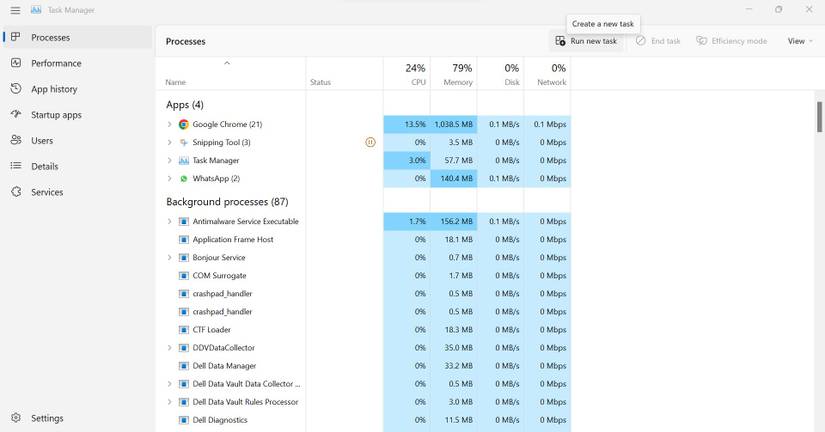
Task: Expand the Antimalware Service Executable entry
Action: coord(169,222)
